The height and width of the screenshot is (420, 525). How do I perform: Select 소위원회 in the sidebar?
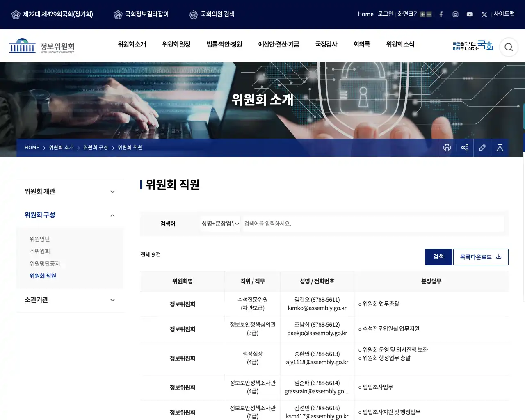[40, 251]
